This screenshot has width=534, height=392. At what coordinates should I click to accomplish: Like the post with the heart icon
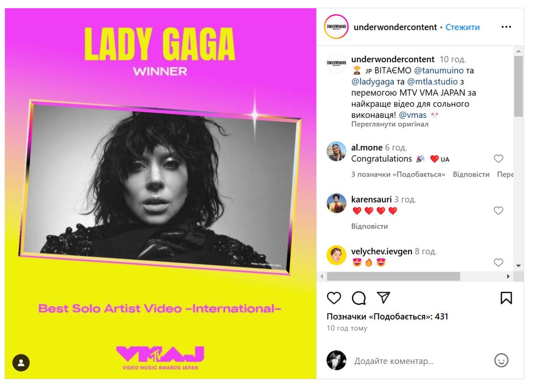tap(334, 298)
